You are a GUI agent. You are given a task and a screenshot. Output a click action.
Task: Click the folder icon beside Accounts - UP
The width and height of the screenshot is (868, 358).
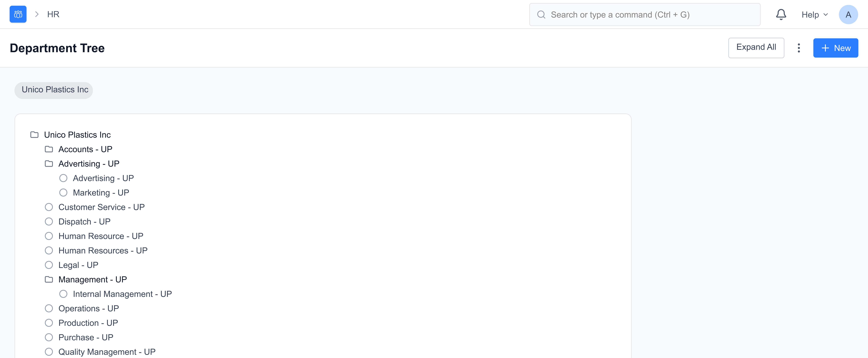coord(49,149)
